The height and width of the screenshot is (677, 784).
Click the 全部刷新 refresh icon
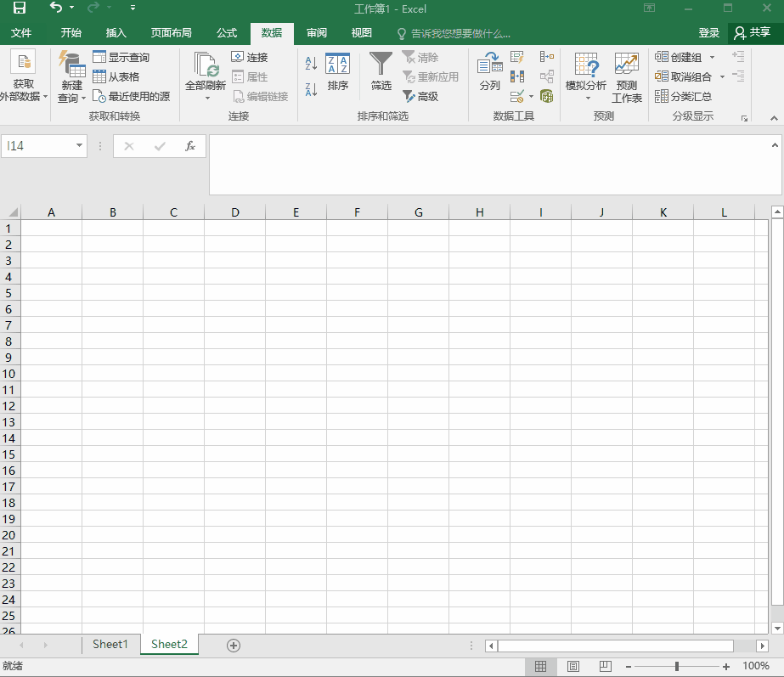[x=206, y=65]
